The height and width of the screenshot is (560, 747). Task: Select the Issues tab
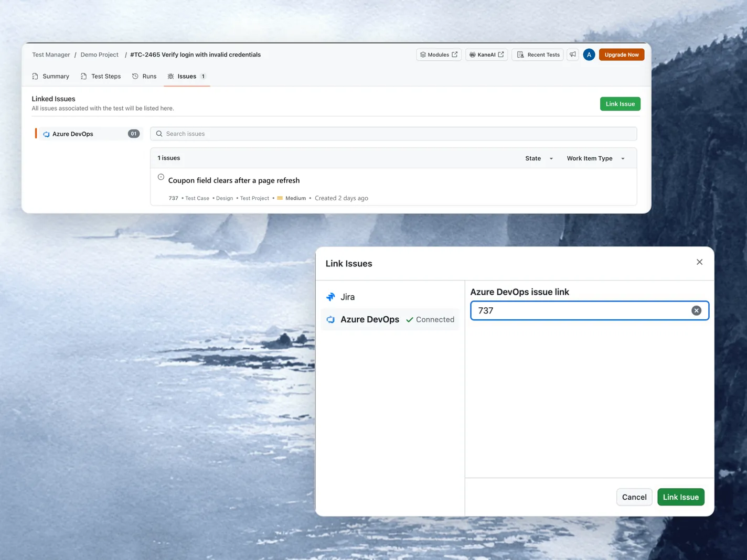(x=187, y=77)
